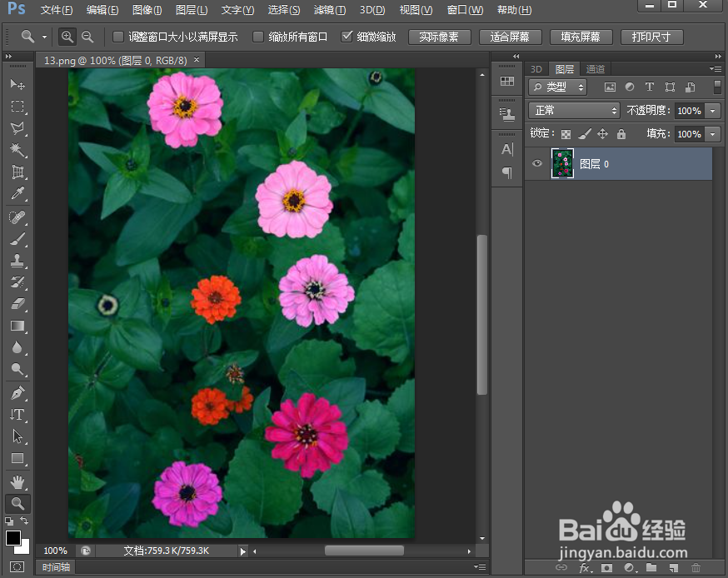Viewport: 728px width, 578px height.
Task: Select the Zoom tool in the toolbar
Action: click(x=18, y=503)
